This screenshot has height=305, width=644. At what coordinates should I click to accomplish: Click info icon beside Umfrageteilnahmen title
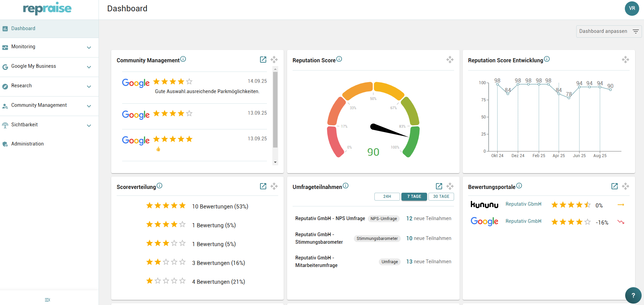click(x=346, y=186)
